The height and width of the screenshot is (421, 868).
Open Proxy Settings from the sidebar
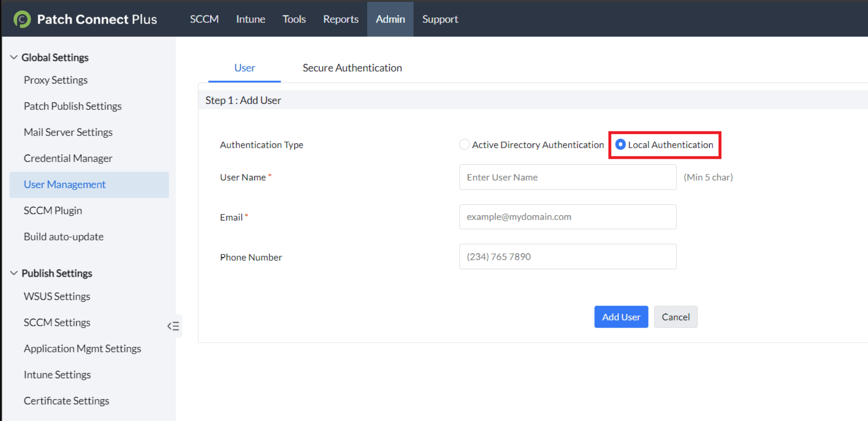[x=55, y=80]
